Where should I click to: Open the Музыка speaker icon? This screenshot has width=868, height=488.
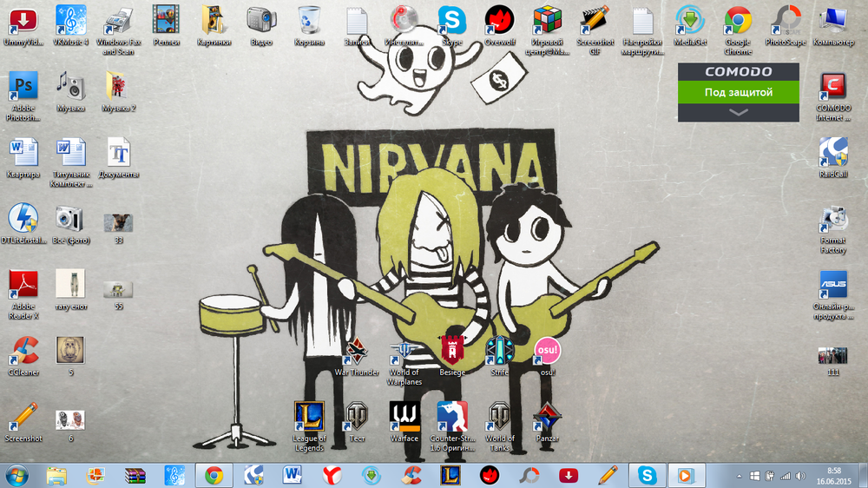pos(71,92)
